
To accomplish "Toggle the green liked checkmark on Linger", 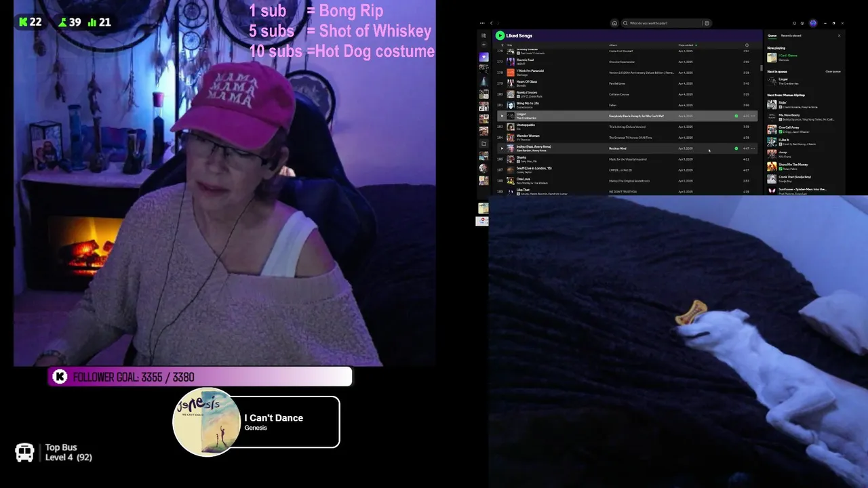I will tap(736, 116).
